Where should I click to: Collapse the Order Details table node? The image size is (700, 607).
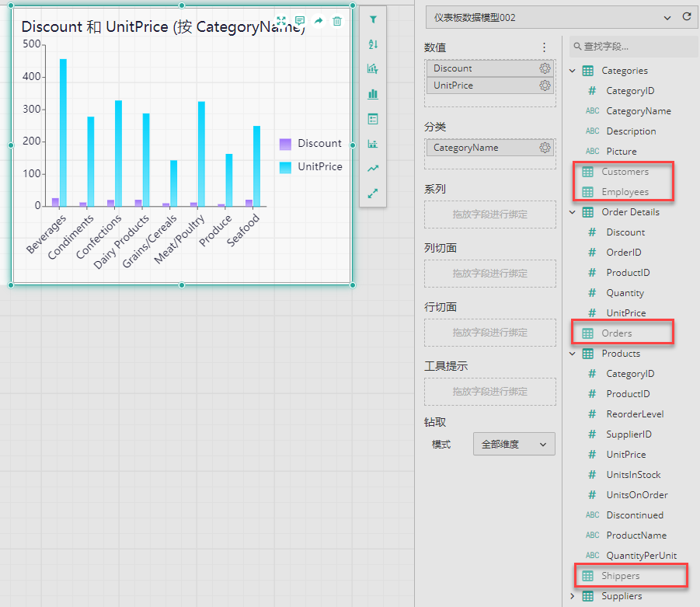573,212
